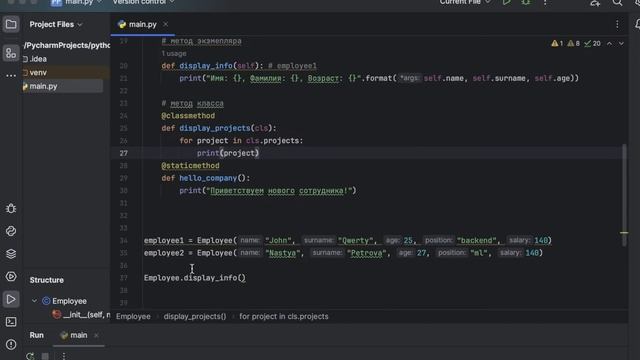Screen dimensions: 640x360
Task: Go to previous highlighted error arrow
Action: (x=609, y=43)
